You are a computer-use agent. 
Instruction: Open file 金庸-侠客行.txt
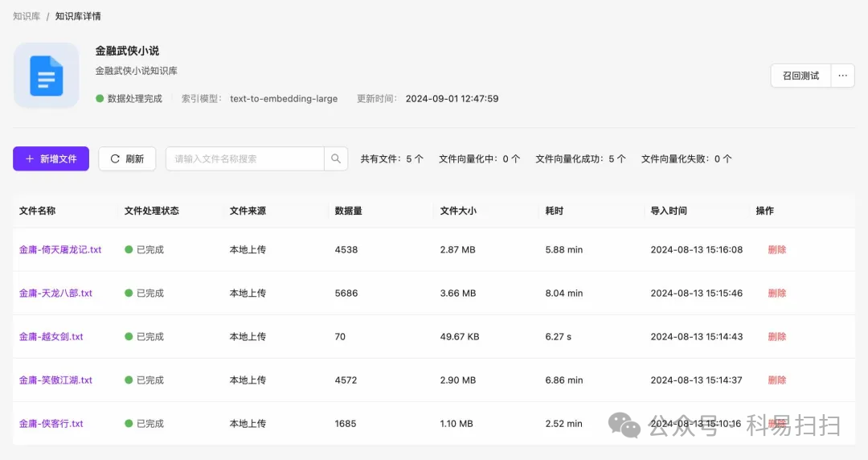pos(51,424)
